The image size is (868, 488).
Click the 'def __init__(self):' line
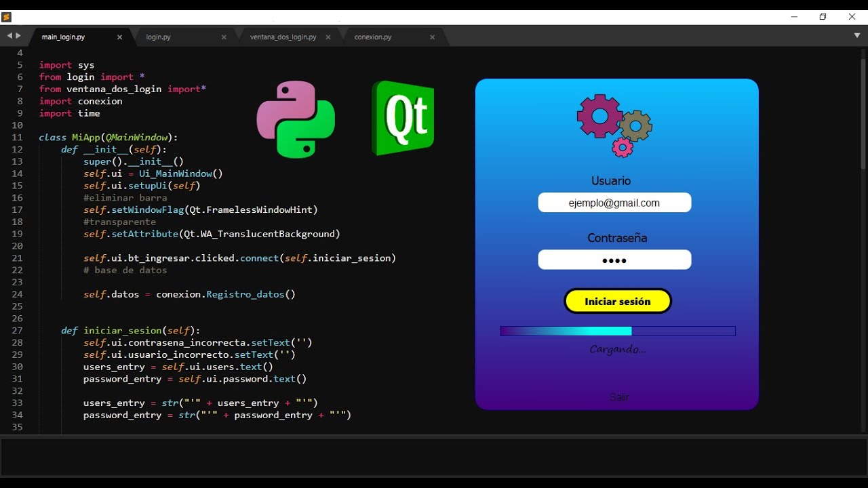[114, 149]
